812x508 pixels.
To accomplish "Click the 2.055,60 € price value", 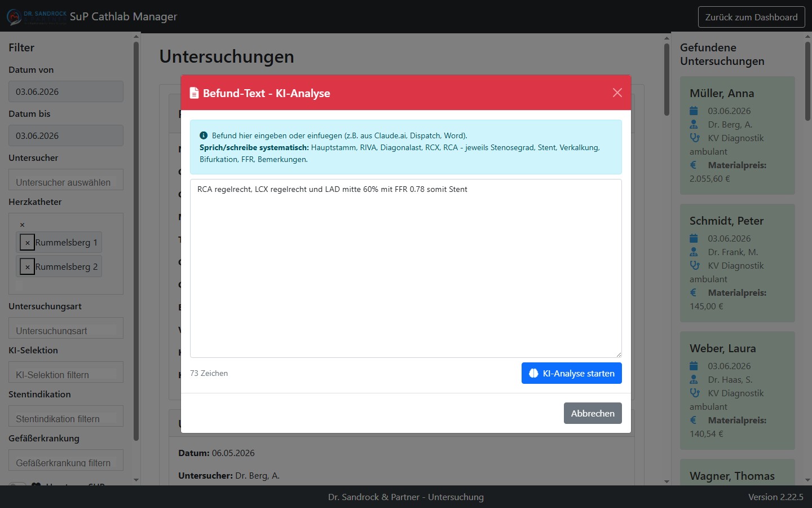I will coord(710,178).
